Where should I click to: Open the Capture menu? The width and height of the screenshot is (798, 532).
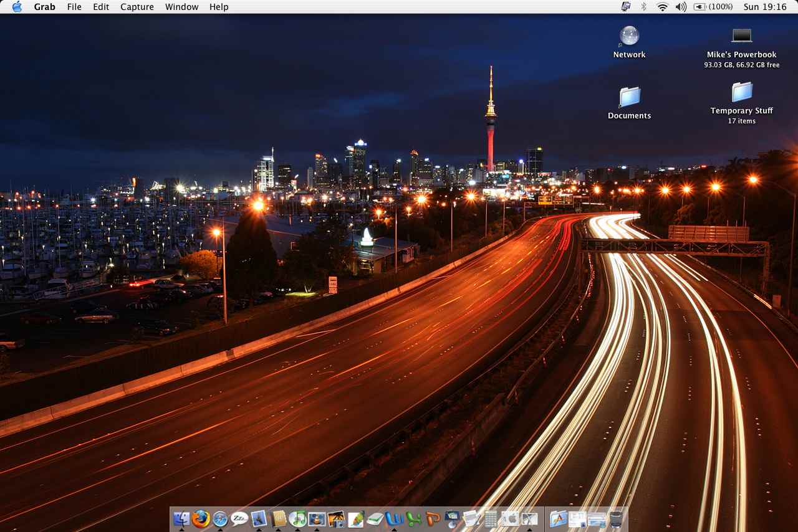point(137,7)
